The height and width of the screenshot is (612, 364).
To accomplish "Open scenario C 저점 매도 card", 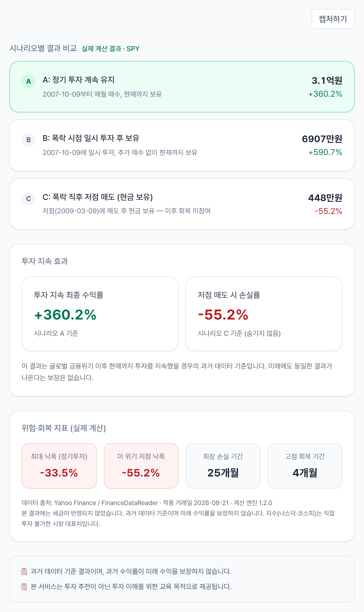I will (182, 204).
